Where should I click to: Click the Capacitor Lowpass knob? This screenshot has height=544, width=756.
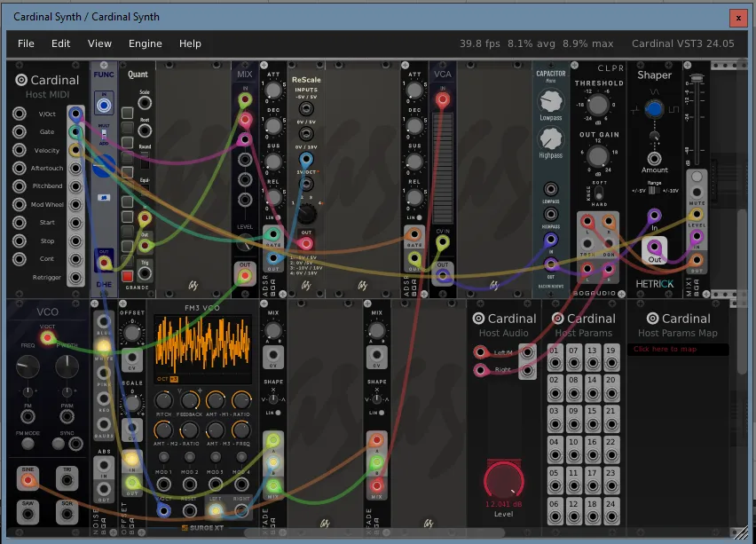click(551, 101)
